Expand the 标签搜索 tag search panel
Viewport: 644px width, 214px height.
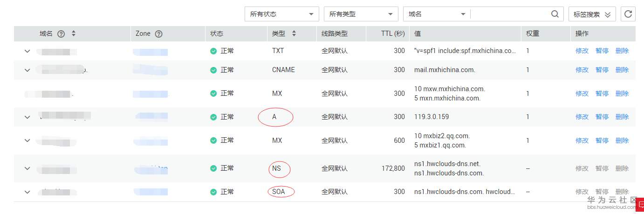[592, 14]
